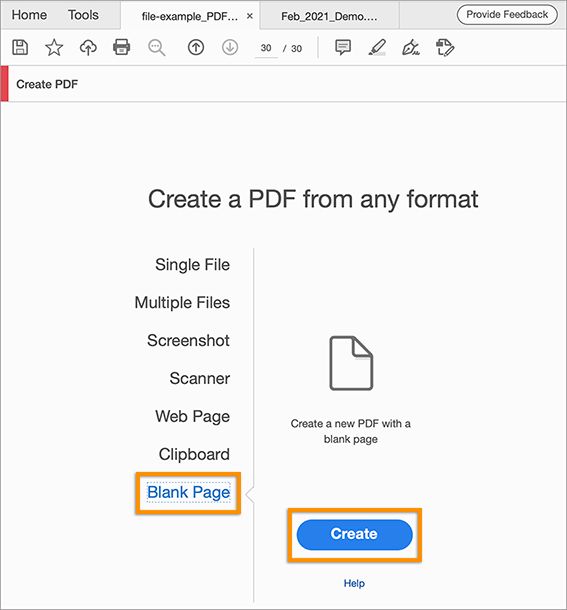Click the Send for Signature icon
This screenshot has height=610, width=567.
(x=445, y=47)
